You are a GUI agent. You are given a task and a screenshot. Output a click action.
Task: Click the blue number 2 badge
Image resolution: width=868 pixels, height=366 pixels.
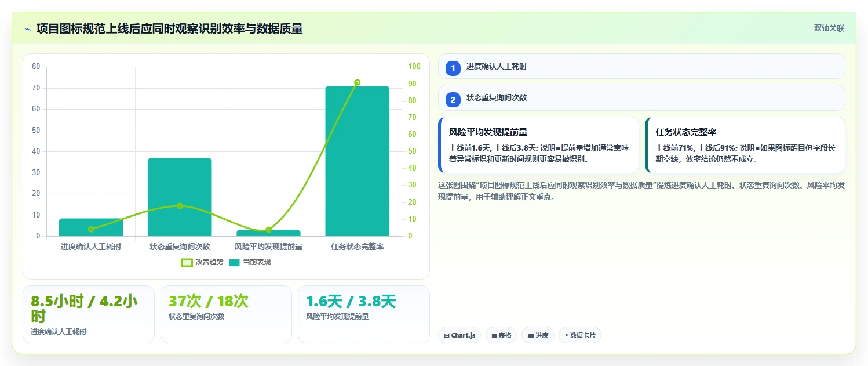453,100
